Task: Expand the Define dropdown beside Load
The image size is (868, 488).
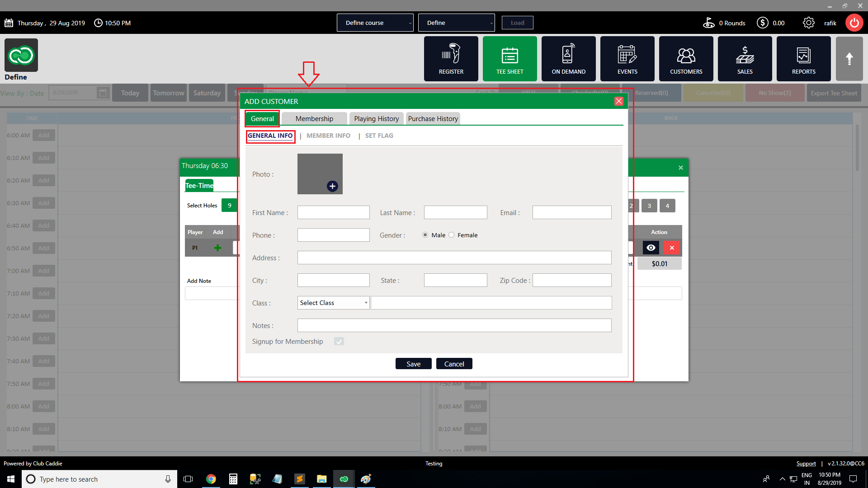Action: (x=456, y=23)
